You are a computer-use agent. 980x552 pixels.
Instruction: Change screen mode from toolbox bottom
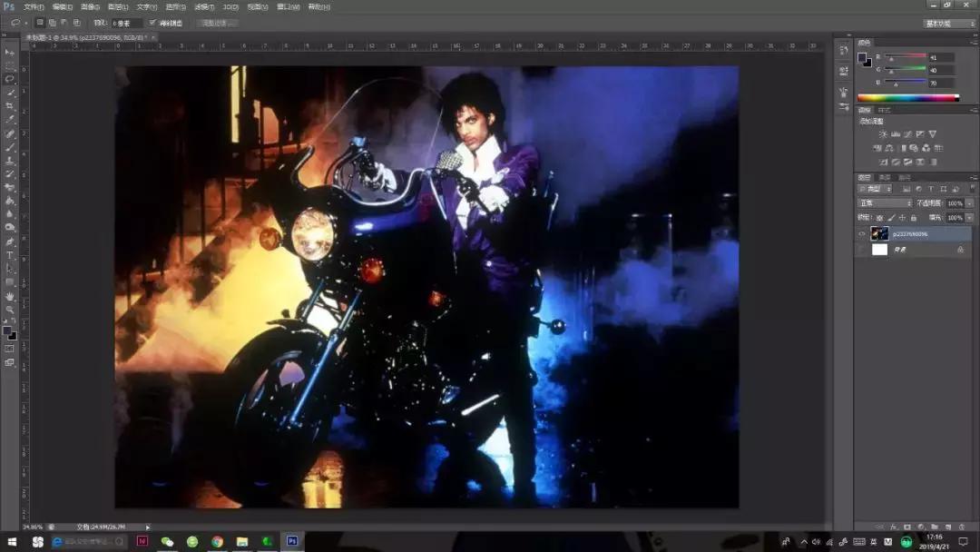9,362
